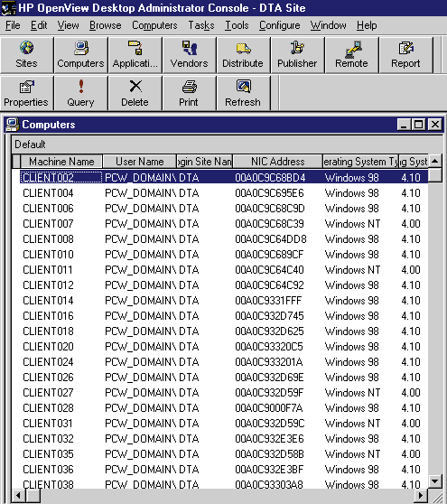Open the Tools menu

point(237,25)
